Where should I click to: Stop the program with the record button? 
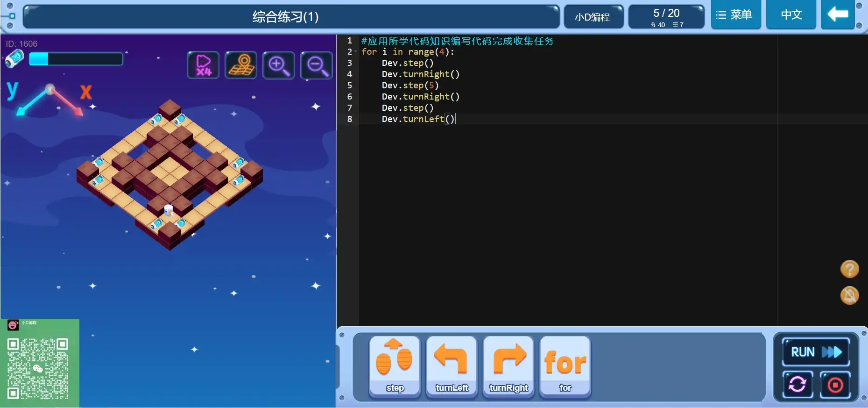[x=835, y=385]
